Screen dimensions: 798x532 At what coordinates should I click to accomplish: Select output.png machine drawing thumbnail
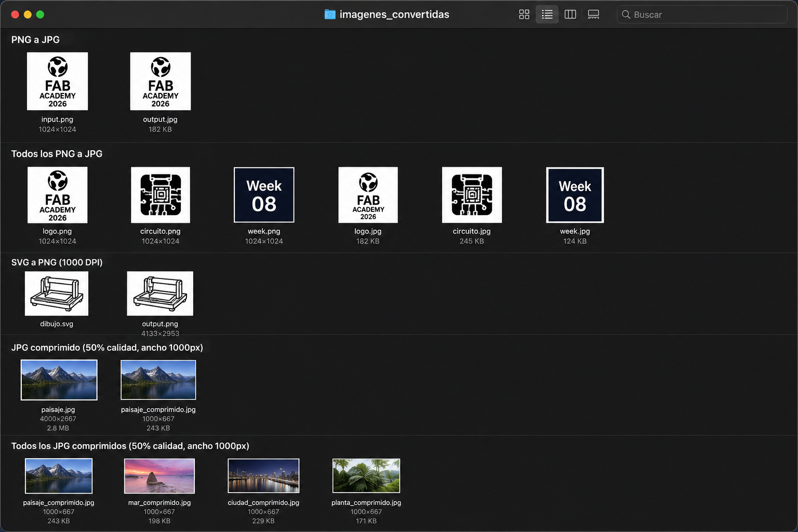[x=160, y=294]
